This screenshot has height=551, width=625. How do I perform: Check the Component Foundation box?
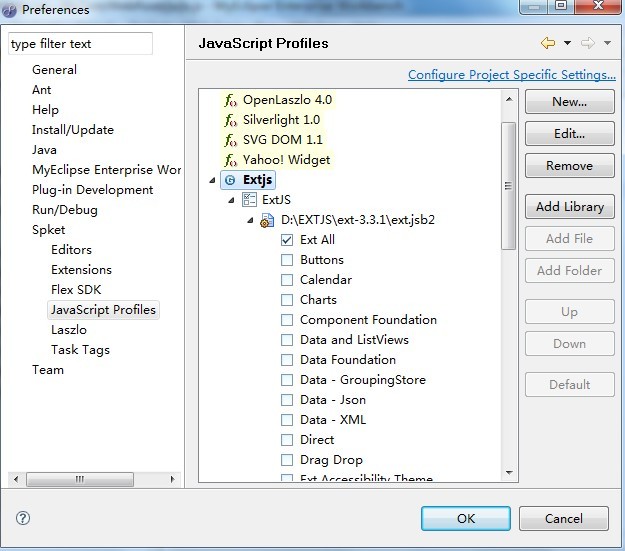pos(287,320)
